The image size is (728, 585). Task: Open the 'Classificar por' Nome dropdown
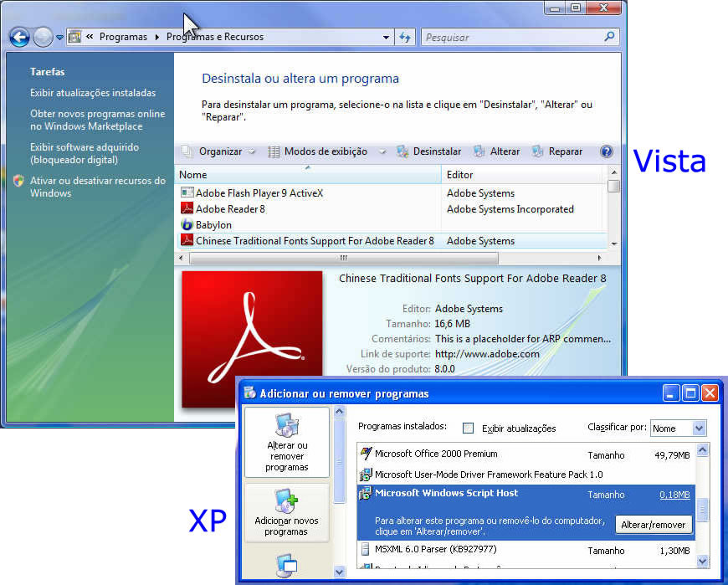678,428
